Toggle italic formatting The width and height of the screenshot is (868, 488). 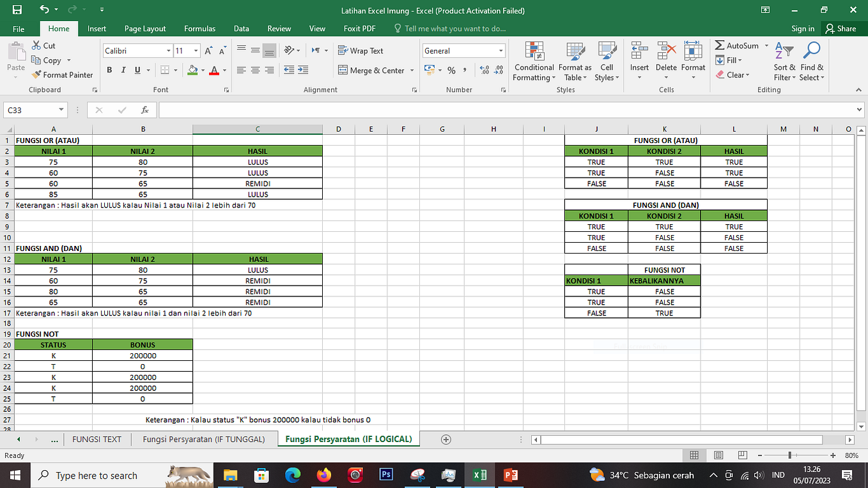pyautogui.click(x=123, y=70)
